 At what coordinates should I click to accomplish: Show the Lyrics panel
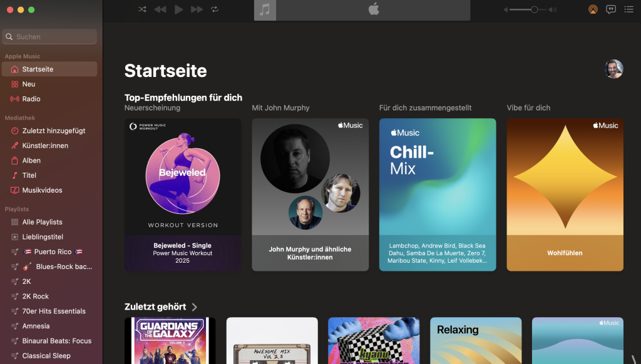click(610, 9)
